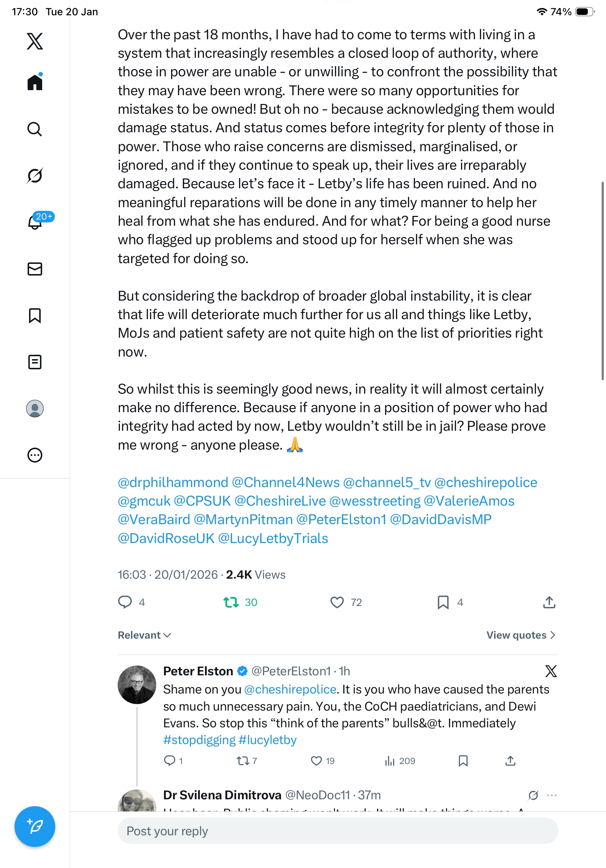This screenshot has width=606, height=868.
Task: Open View quotes chevron link
Action: tap(521, 635)
